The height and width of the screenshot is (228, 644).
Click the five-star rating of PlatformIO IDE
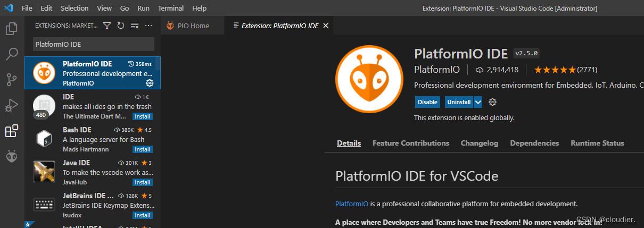555,70
